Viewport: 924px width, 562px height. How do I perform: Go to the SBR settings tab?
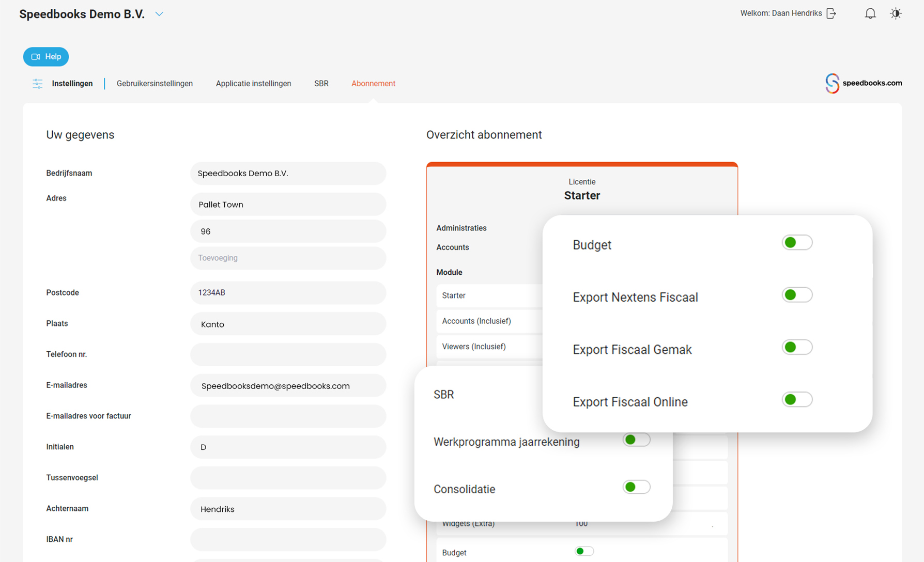(x=321, y=84)
